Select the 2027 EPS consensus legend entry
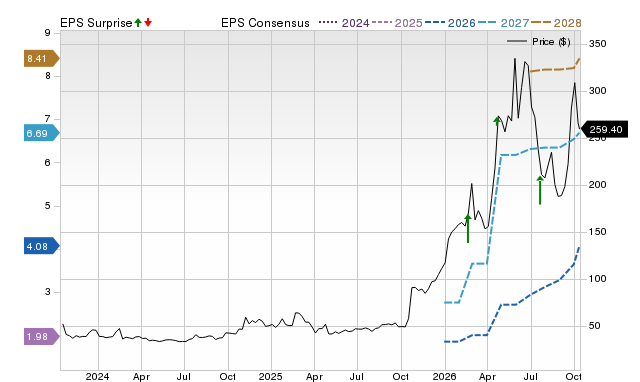This screenshot has height=382, width=640. pyautogui.click(x=503, y=23)
